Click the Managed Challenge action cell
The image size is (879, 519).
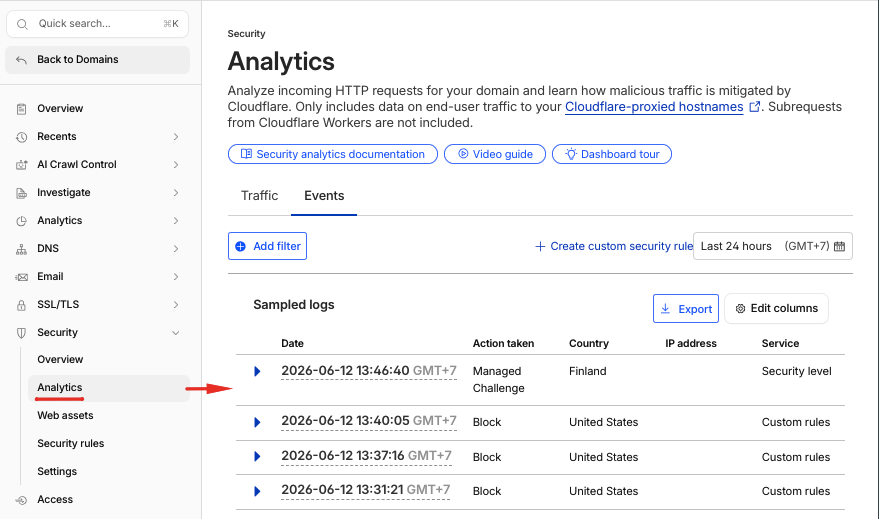tap(498, 379)
